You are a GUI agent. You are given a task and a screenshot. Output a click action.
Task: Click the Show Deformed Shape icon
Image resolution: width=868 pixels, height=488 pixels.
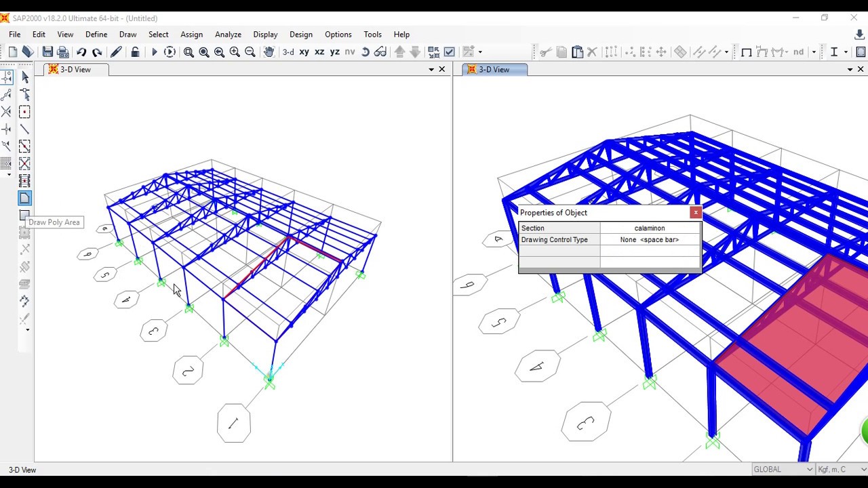762,52
